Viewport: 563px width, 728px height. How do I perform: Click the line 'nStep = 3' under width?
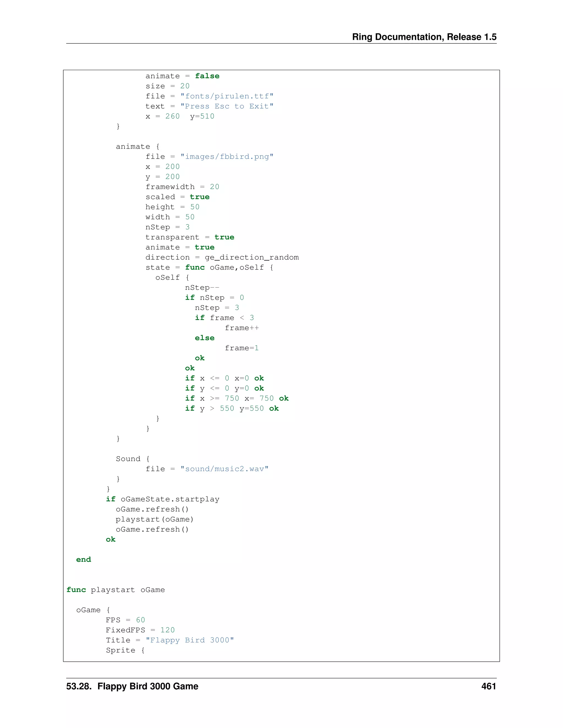tap(167, 227)
